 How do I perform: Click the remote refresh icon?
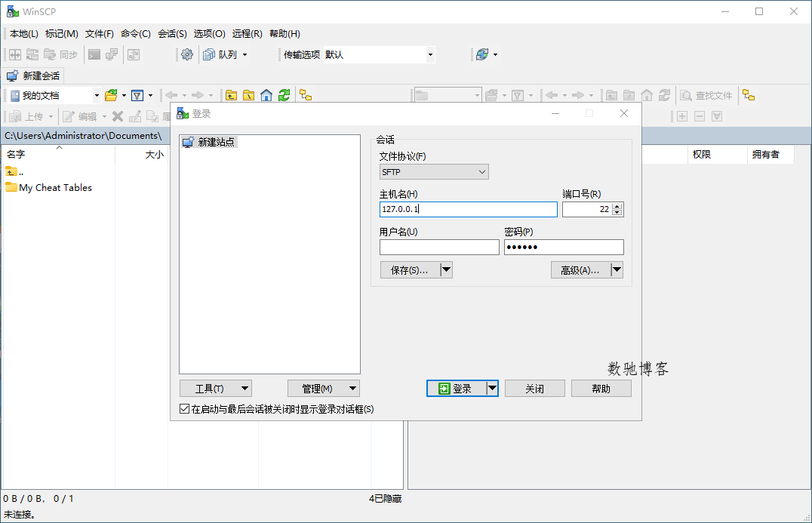(x=664, y=95)
